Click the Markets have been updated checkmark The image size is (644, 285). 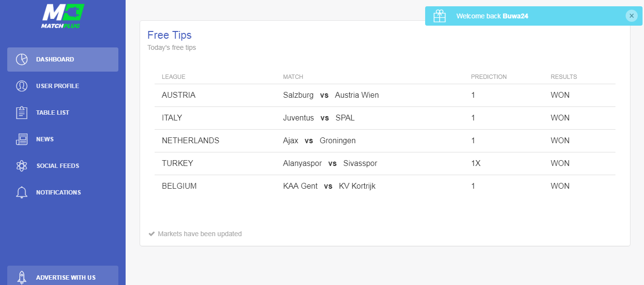click(152, 234)
